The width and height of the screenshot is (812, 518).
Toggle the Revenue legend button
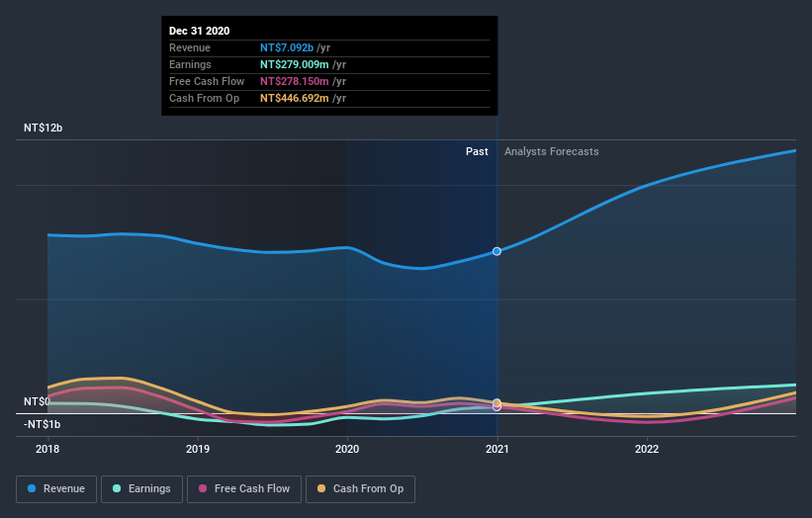[56, 489]
